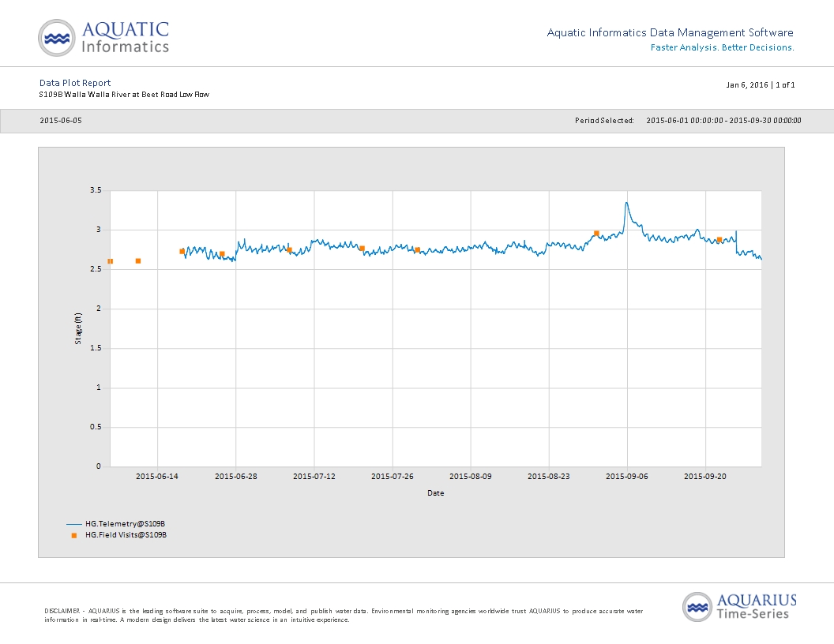Click the Data Plot Report title
Image resolution: width=834 pixels, height=644 pixels.
(75, 83)
